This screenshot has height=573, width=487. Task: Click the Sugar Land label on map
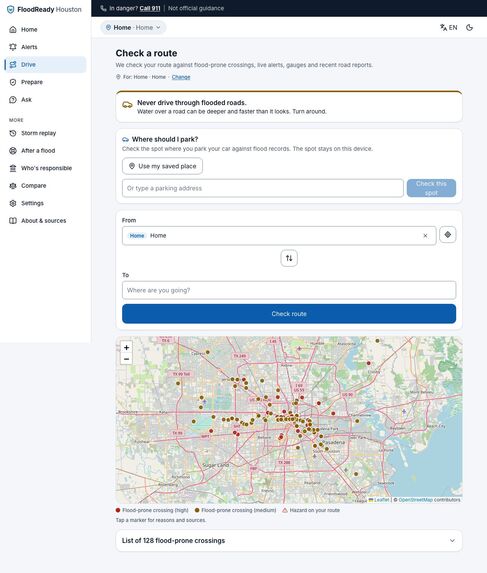(216, 465)
